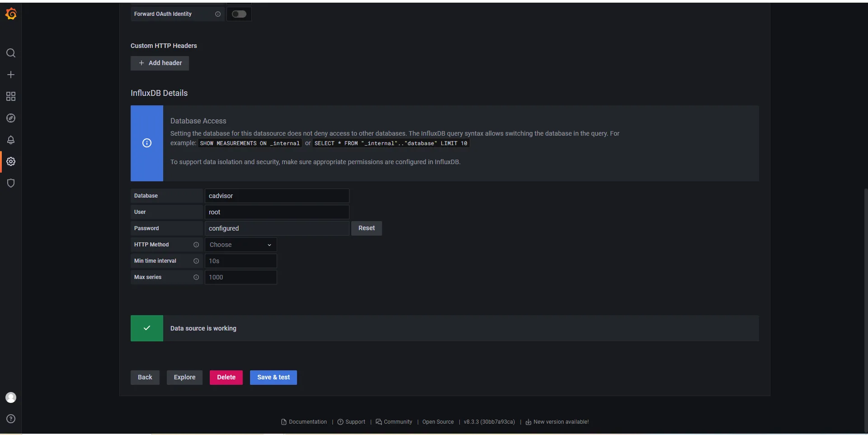Click the SELECT * FROM example query code

tap(391, 143)
